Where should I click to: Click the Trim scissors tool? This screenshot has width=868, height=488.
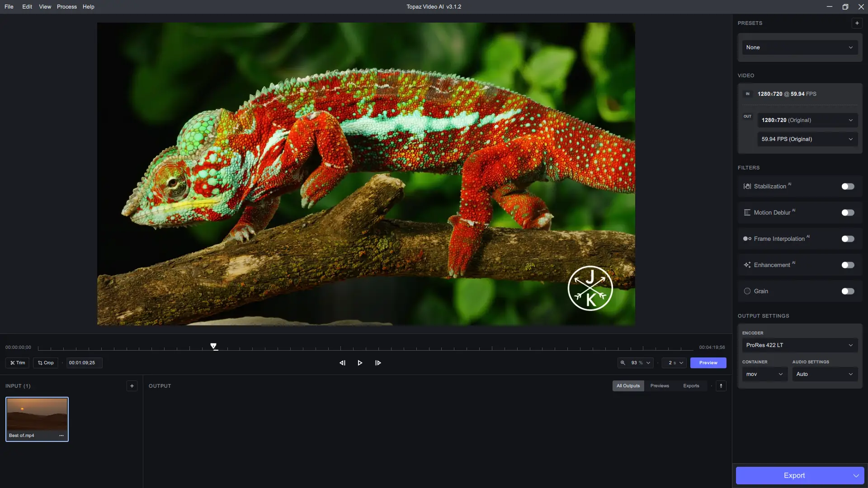(x=18, y=363)
